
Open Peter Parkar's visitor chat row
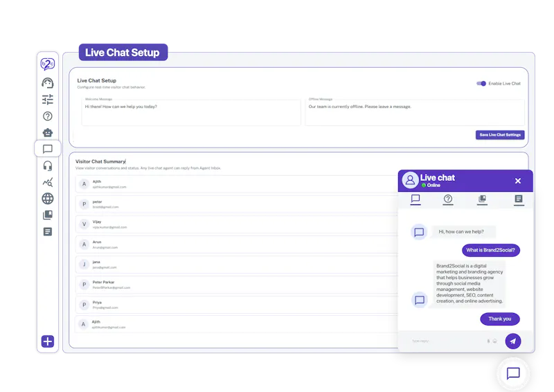(236, 285)
